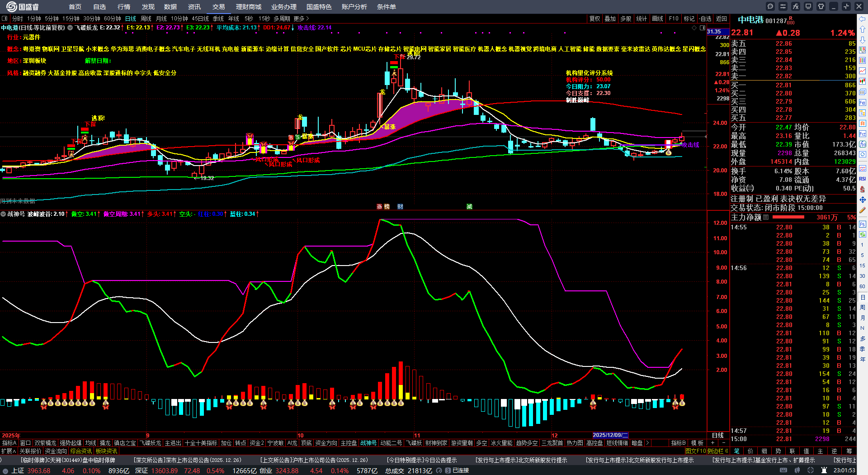This screenshot has height=475, width=868.
Task: Toggle the -自选 watchlist removal button
Action: coord(705,19)
